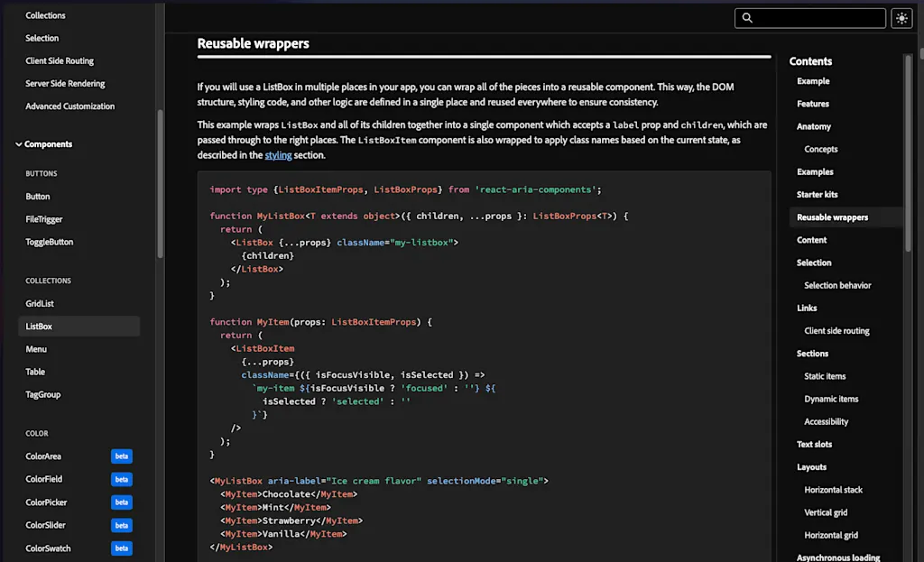Click the COLOR category label
Viewport: 924px width, 562px height.
(36, 434)
